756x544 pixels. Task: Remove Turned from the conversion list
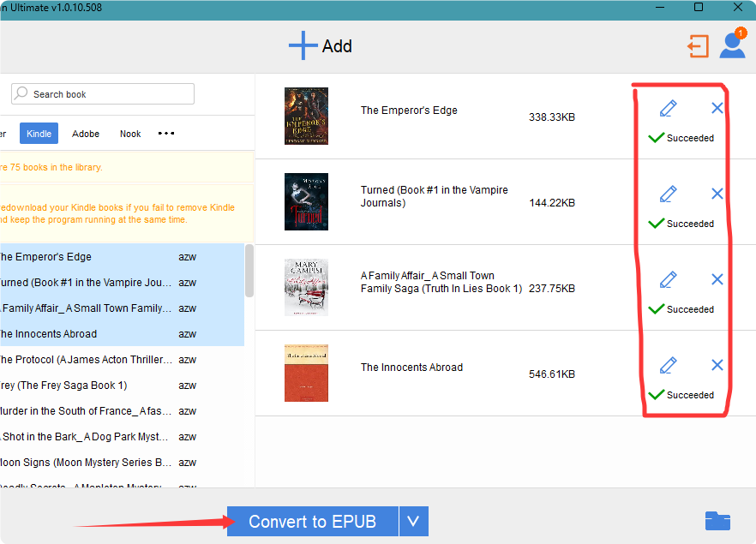(717, 194)
